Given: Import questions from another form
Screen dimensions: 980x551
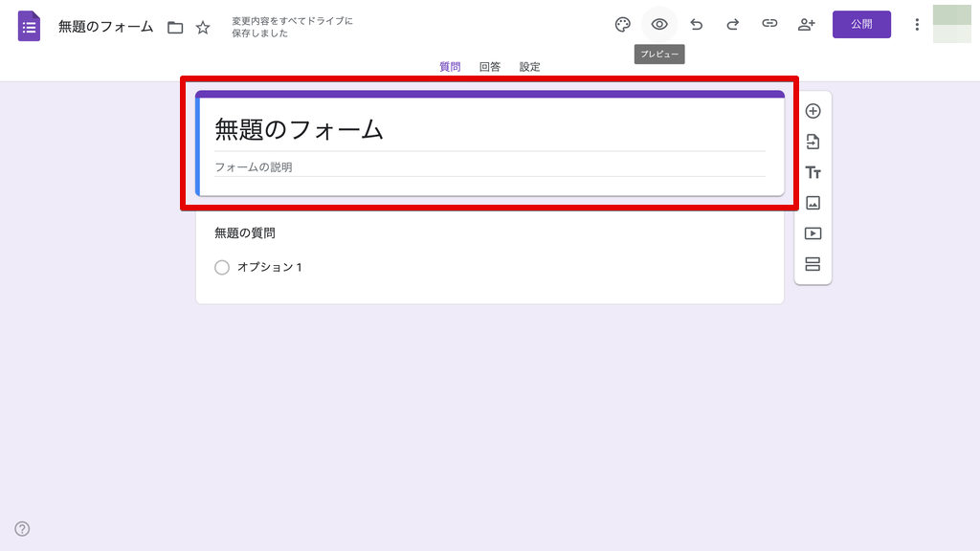Looking at the screenshot, I should pyautogui.click(x=813, y=142).
